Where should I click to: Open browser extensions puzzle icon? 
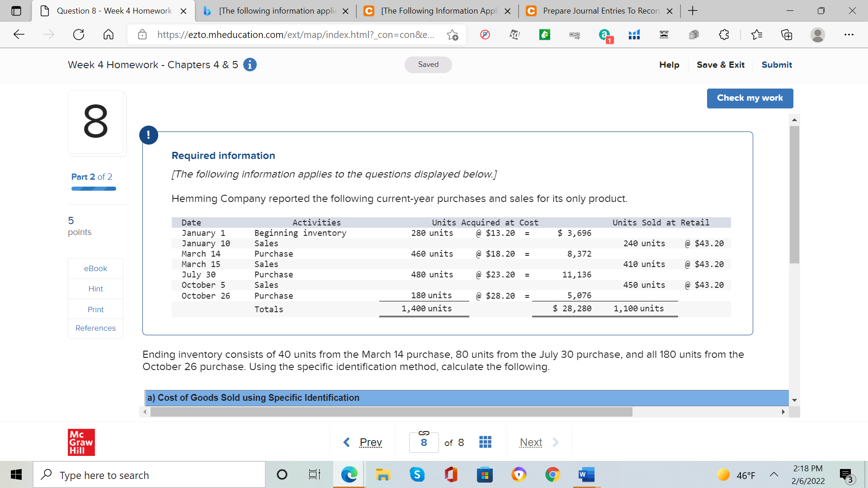724,34
